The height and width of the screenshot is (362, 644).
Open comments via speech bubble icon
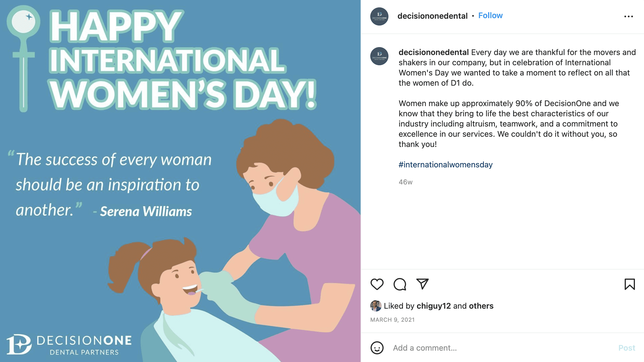coord(400,284)
